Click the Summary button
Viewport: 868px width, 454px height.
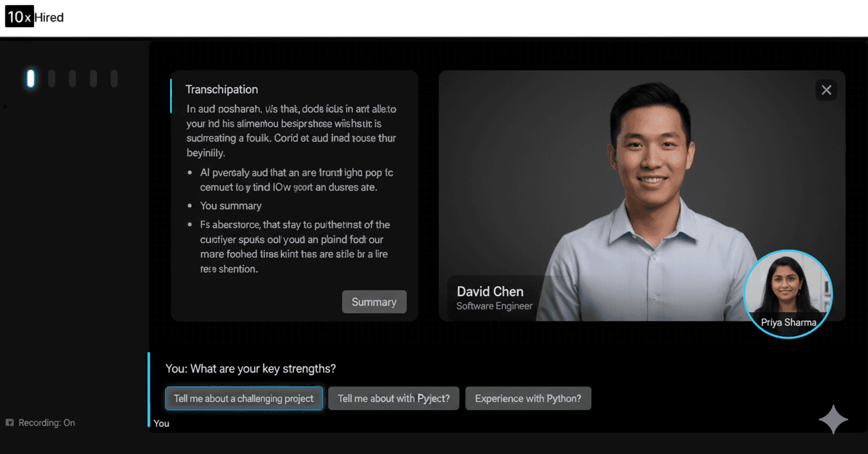click(x=374, y=302)
